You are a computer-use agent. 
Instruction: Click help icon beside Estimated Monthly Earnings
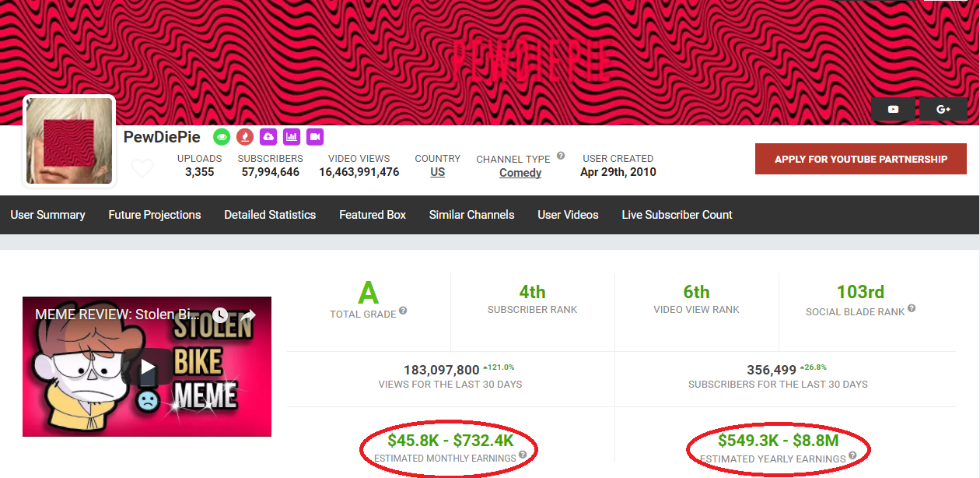(523, 455)
